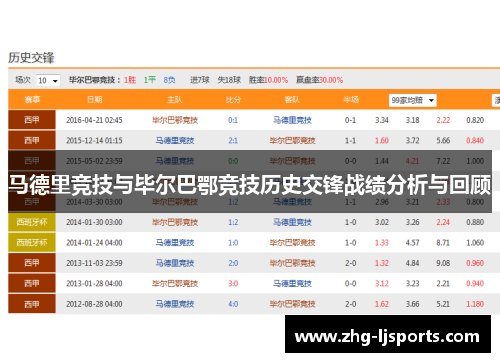The image size is (500, 362).
Task: Click 失18球 goals conceded text
Action: coord(229,80)
